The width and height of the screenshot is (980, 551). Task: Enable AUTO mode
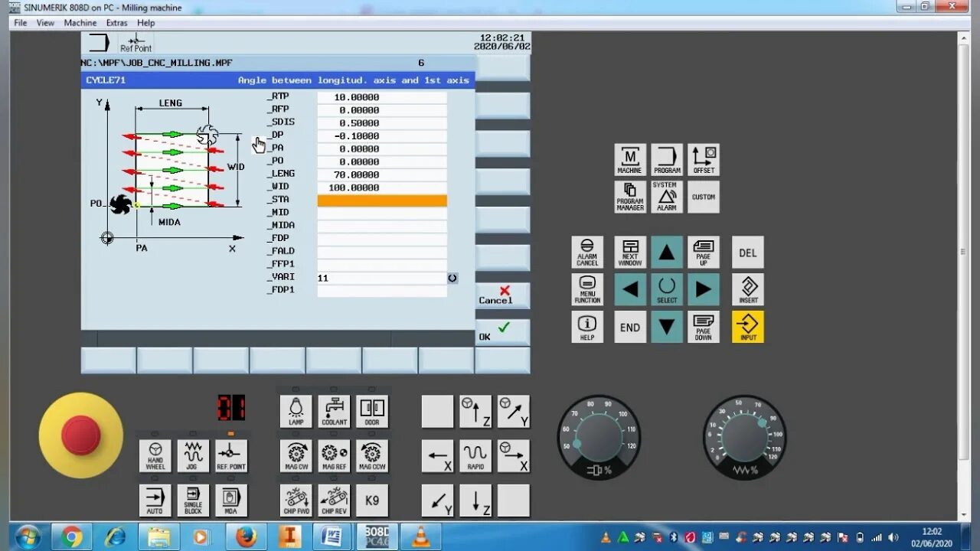(x=155, y=500)
